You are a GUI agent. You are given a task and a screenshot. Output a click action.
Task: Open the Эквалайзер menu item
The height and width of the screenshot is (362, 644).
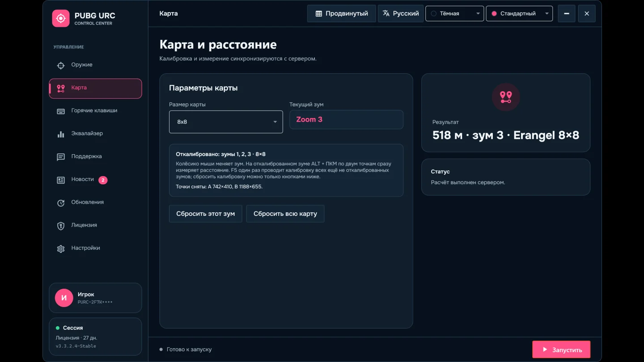[95, 134]
